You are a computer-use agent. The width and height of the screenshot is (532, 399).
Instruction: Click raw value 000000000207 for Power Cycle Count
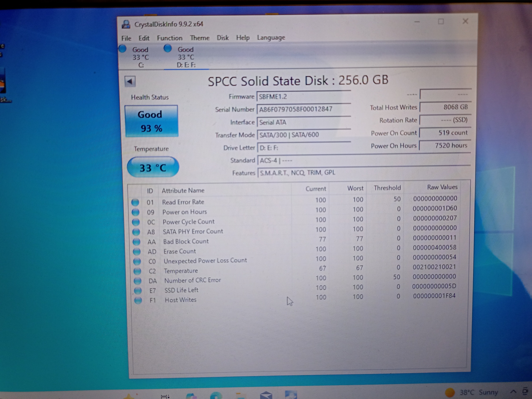pos(435,218)
